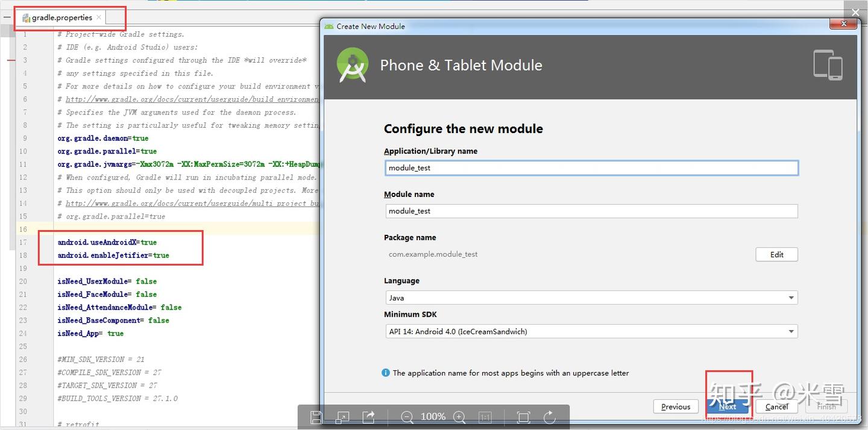Click the Cancel button in the dialog
The image size is (868, 430).
coord(777,407)
